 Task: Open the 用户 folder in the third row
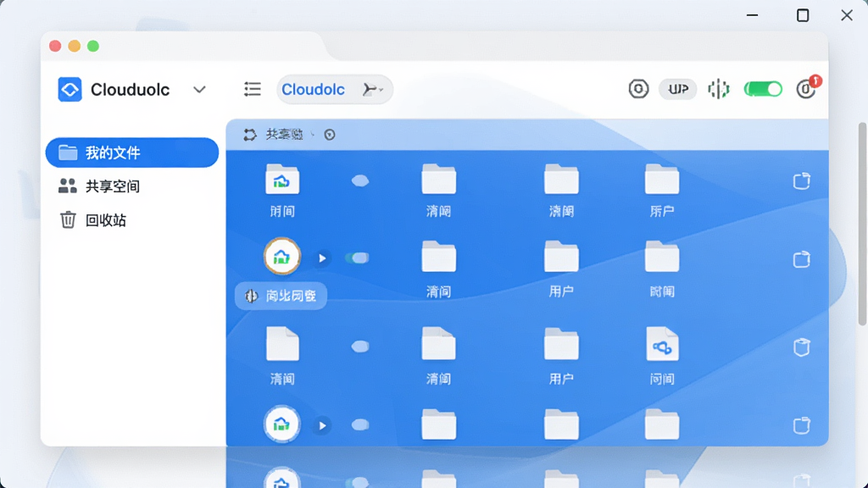(x=561, y=344)
